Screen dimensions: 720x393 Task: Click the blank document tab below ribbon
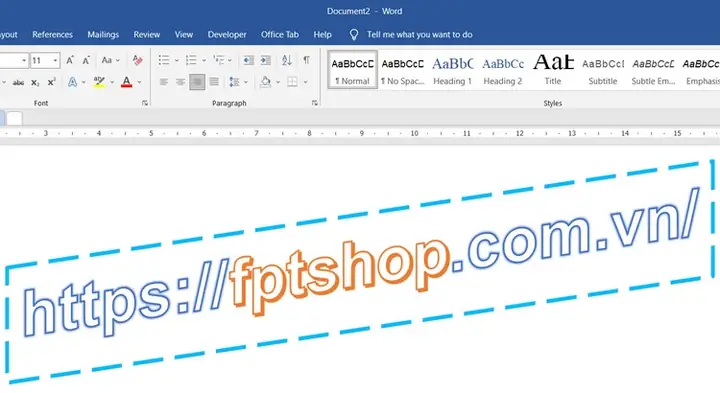[14, 118]
